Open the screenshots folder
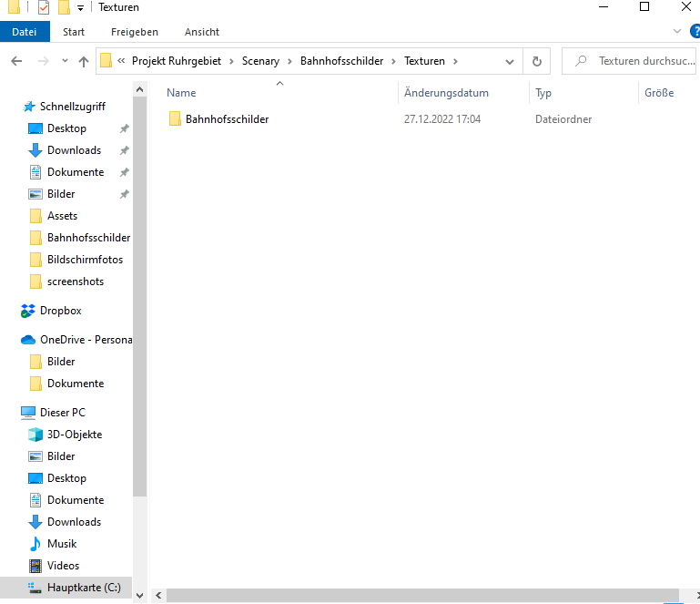 (x=75, y=282)
